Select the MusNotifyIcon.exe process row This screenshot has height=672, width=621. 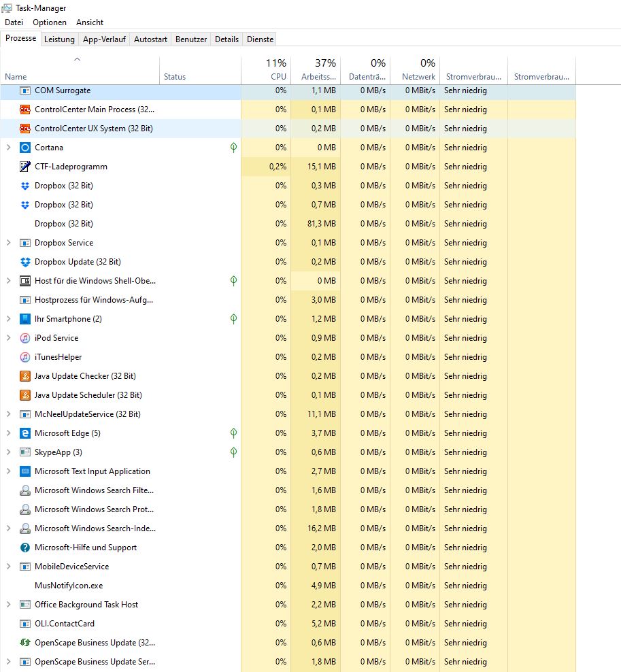click(x=288, y=586)
